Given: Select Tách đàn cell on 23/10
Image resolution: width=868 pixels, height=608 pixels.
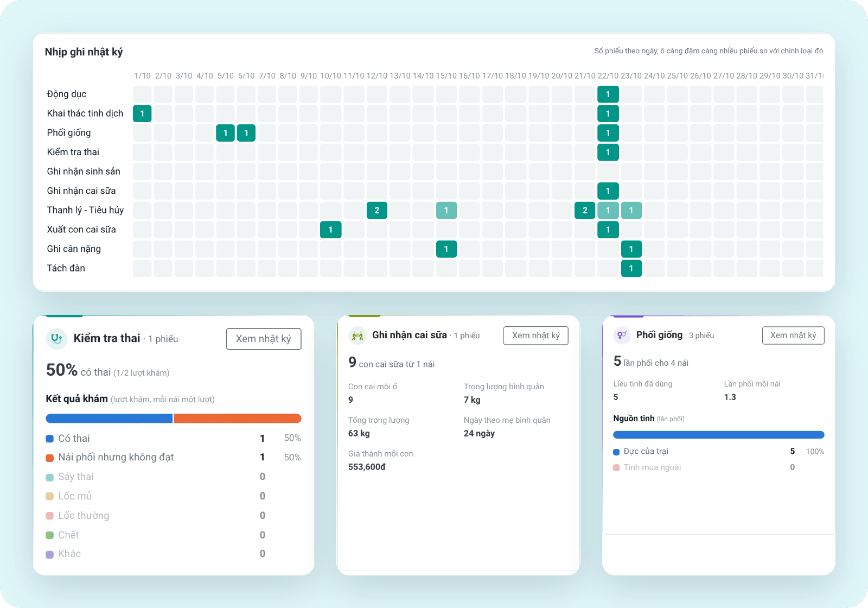Looking at the screenshot, I should tap(631, 268).
